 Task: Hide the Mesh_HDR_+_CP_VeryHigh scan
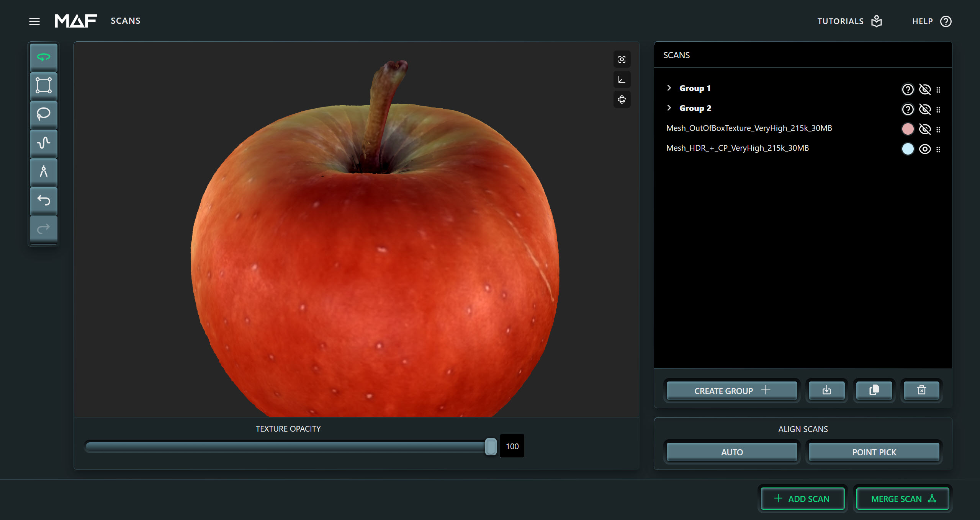pyautogui.click(x=924, y=149)
